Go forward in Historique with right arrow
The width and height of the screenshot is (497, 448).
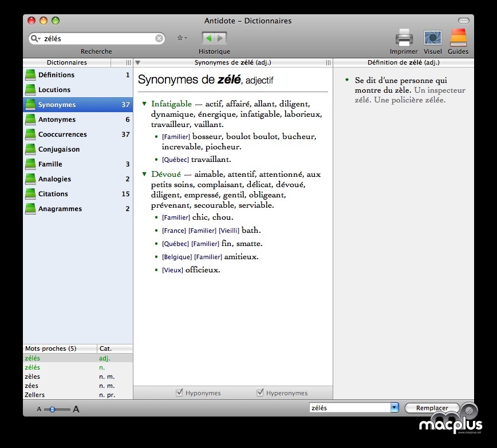(220, 38)
